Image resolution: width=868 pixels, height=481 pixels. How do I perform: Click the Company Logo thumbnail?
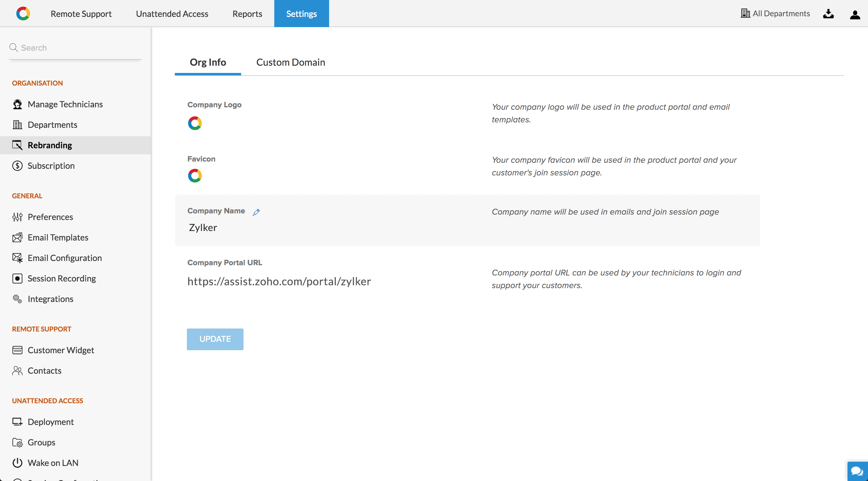point(195,123)
